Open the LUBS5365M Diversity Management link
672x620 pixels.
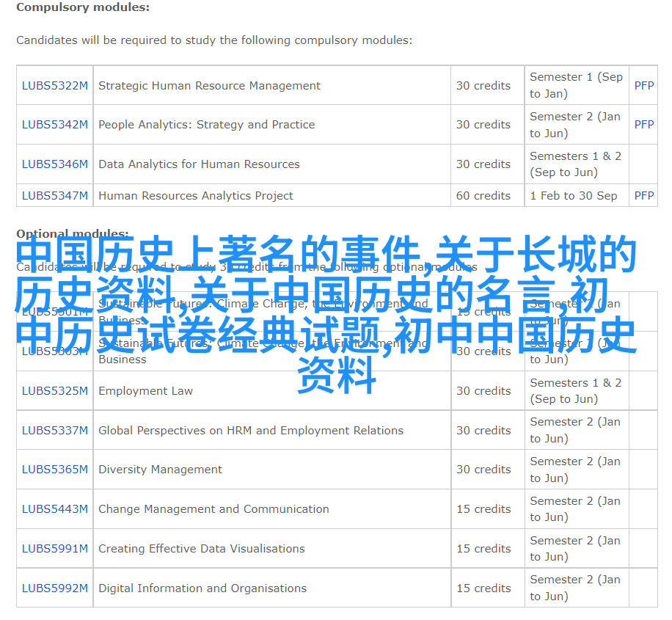coord(54,470)
